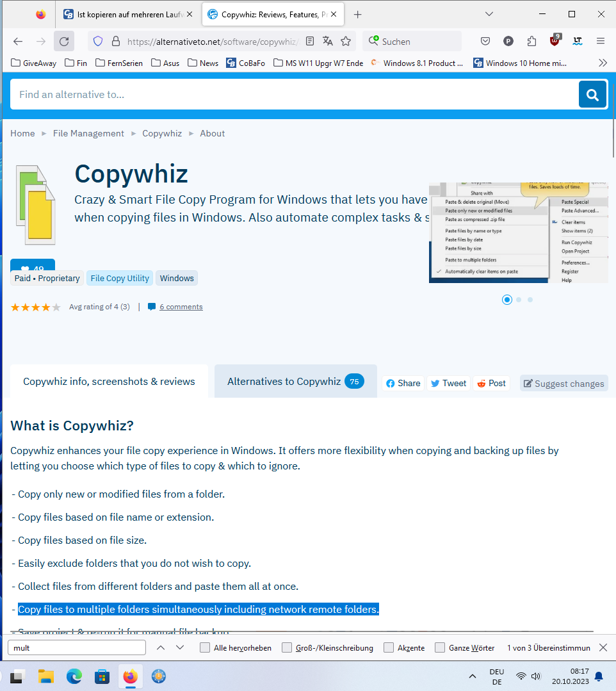This screenshot has height=691, width=616.
Task: Click Facebook Share button
Action: pyautogui.click(x=403, y=384)
